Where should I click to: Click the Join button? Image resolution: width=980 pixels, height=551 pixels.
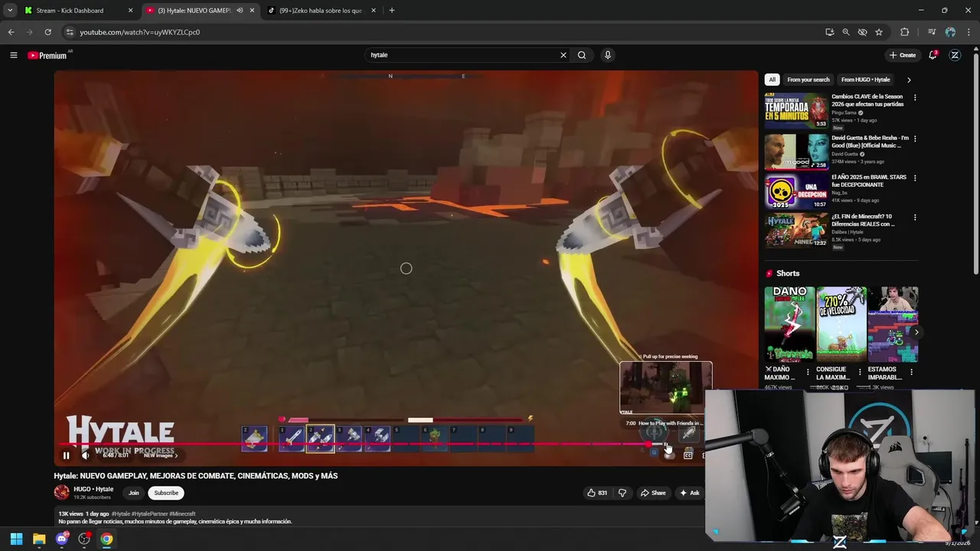133,493
